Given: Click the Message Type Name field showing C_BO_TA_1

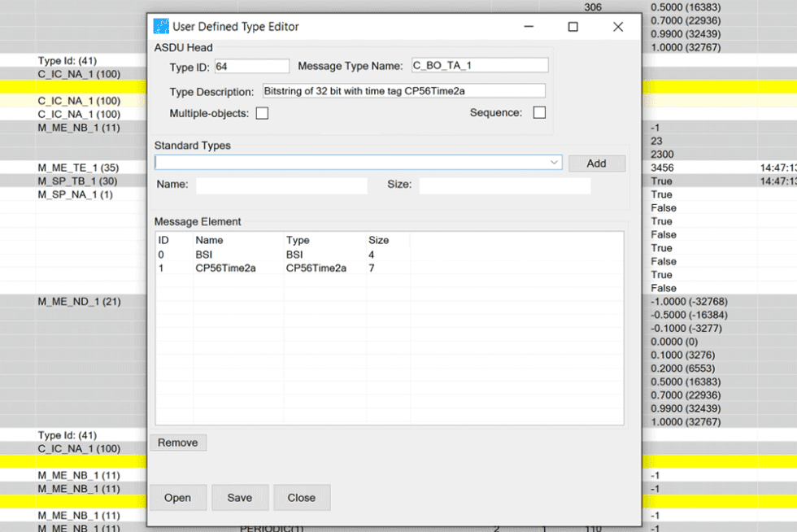Looking at the screenshot, I should point(479,63).
